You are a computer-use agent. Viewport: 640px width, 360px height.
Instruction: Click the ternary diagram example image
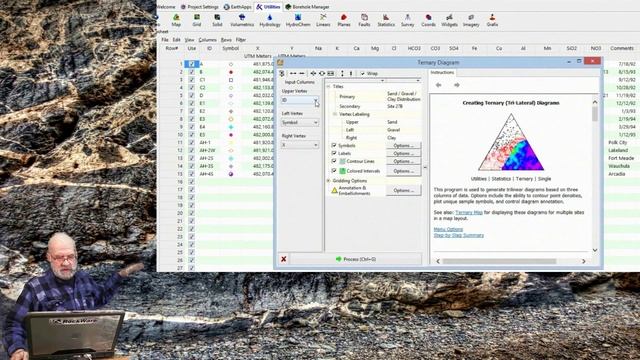point(511,142)
